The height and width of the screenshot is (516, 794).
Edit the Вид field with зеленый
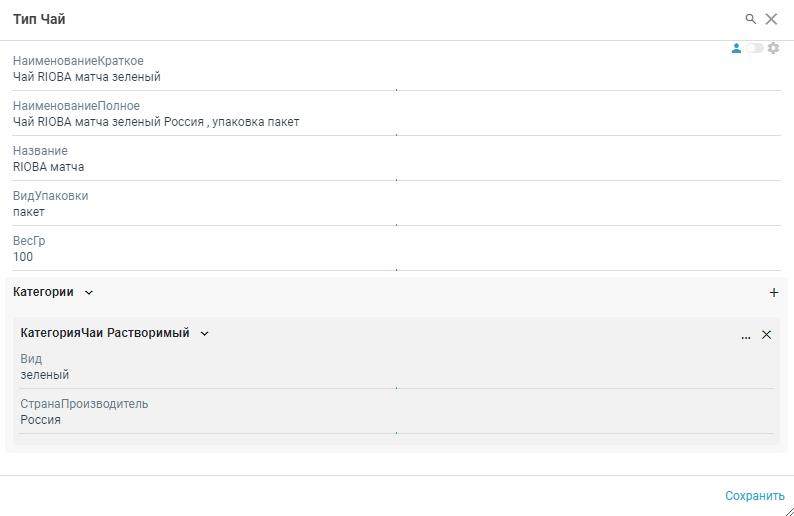200,375
